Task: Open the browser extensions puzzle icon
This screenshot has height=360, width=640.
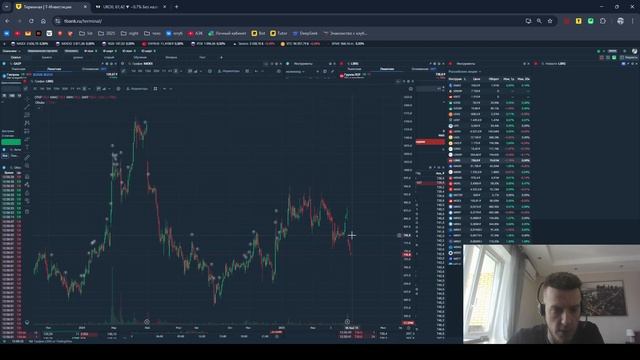Action: [x=603, y=21]
